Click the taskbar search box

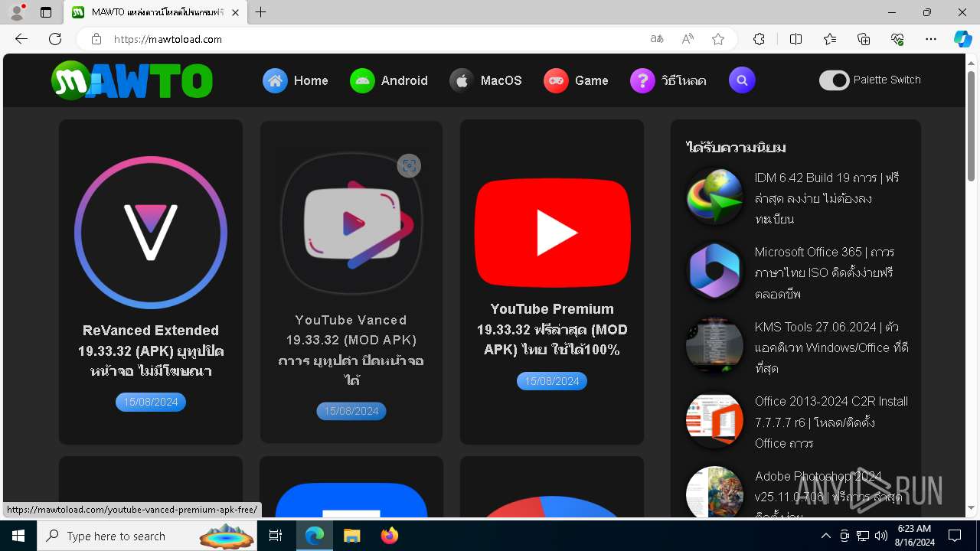click(x=149, y=536)
